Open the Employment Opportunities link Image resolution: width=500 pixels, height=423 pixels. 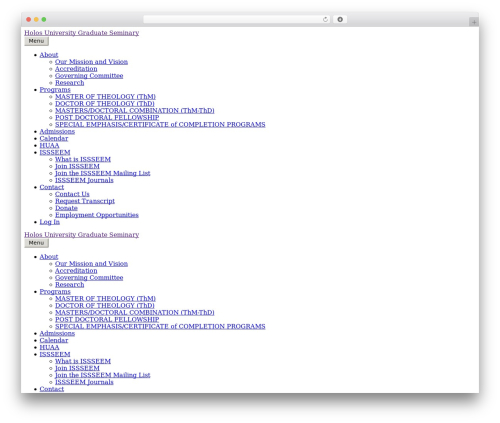tap(97, 215)
